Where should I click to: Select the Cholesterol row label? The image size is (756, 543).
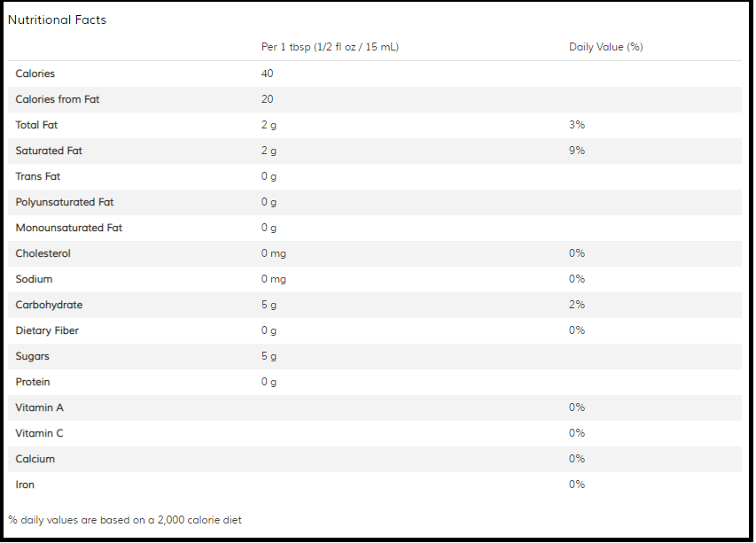(43, 253)
